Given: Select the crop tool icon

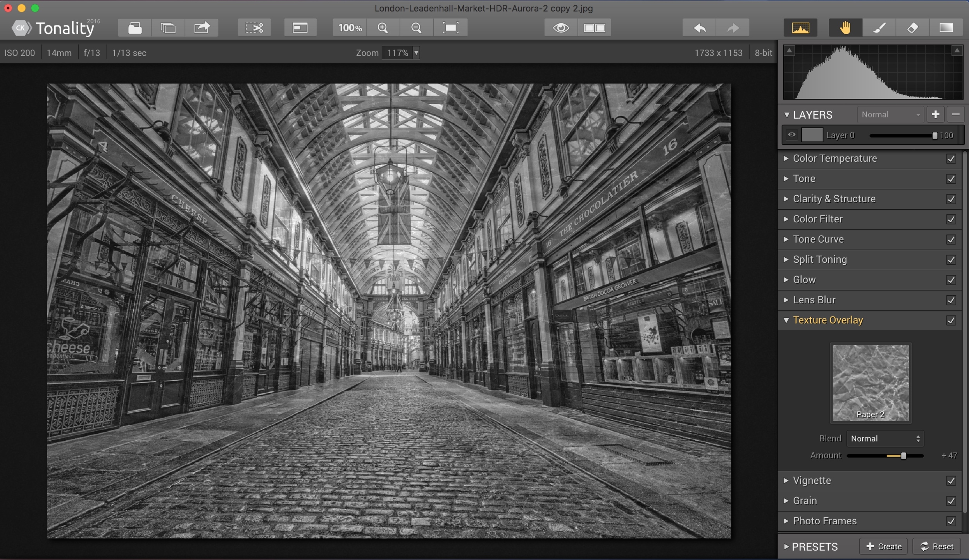Looking at the screenshot, I should tap(254, 28).
